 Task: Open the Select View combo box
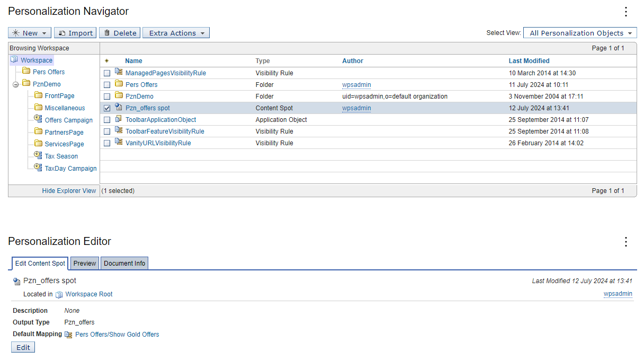(x=580, y=33)
